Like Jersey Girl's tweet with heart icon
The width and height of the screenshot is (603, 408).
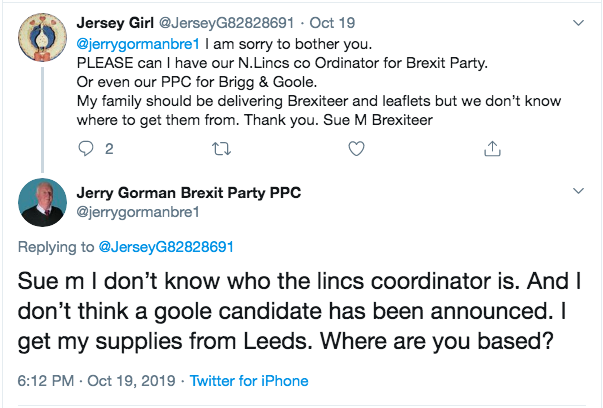tap(355, 149)
